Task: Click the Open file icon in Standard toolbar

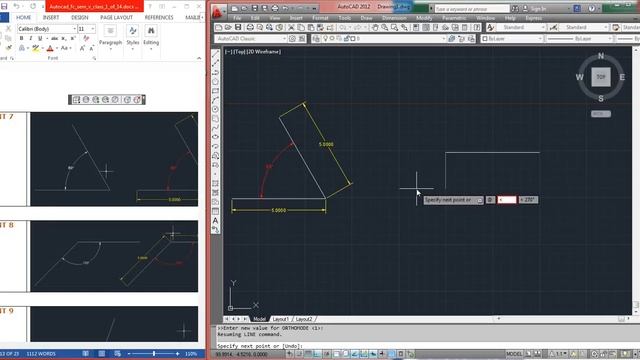Action: pyautogui.click(x=229, y=27)
